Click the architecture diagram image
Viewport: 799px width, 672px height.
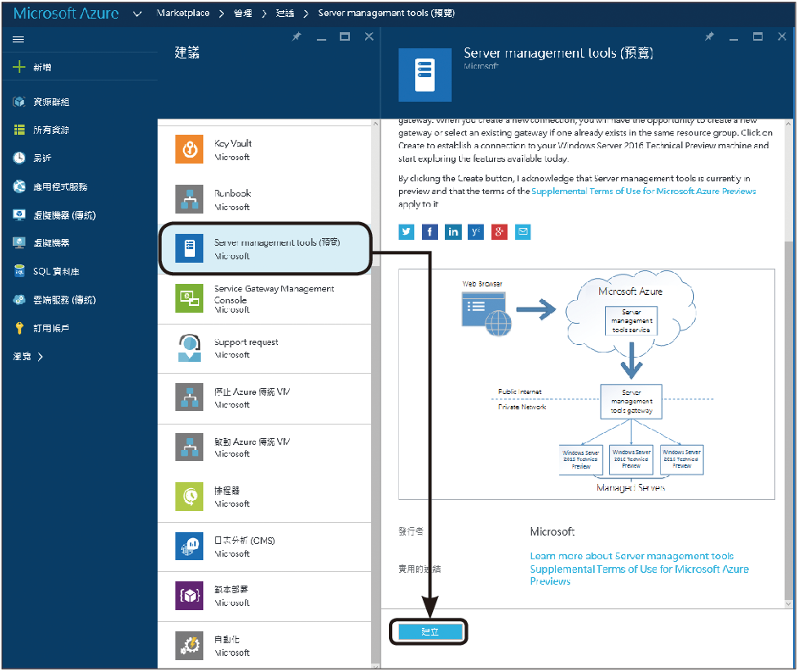586,384
